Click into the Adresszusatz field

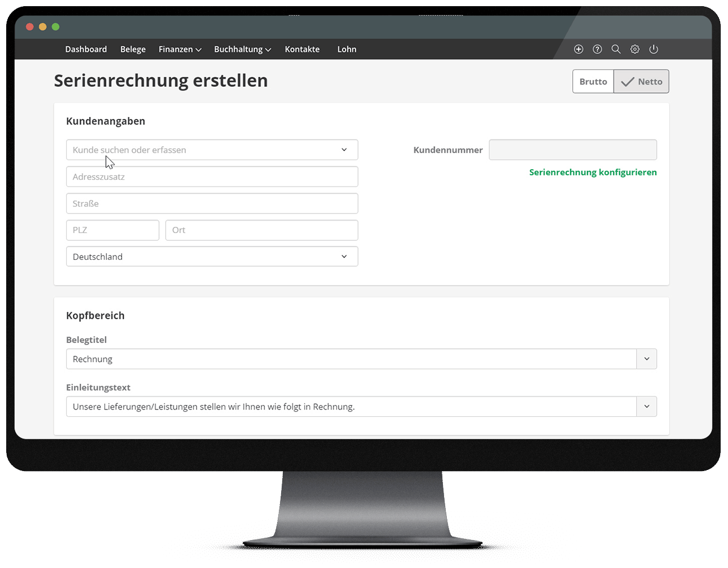pyautogui.click(x=212, y=177)
